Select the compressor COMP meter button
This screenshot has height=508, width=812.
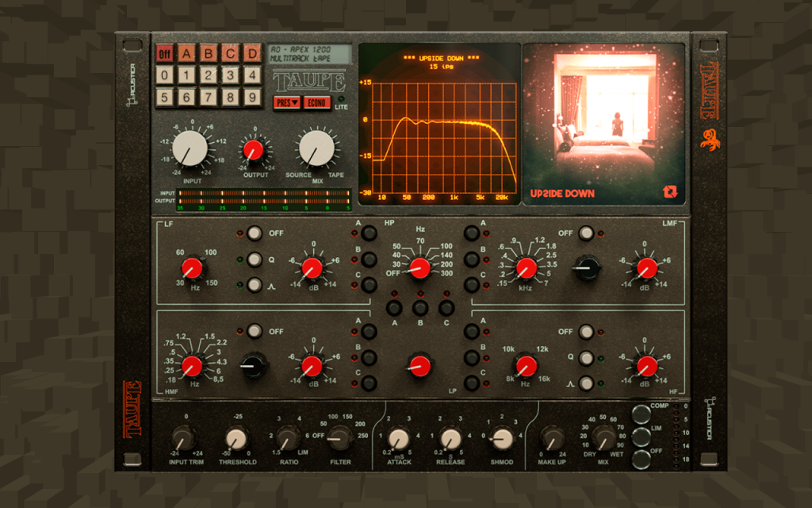(642, 414)
